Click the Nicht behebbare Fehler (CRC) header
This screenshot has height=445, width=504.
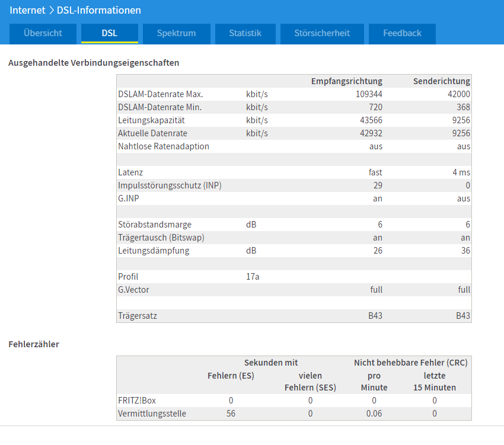click(x=411, y=363)
